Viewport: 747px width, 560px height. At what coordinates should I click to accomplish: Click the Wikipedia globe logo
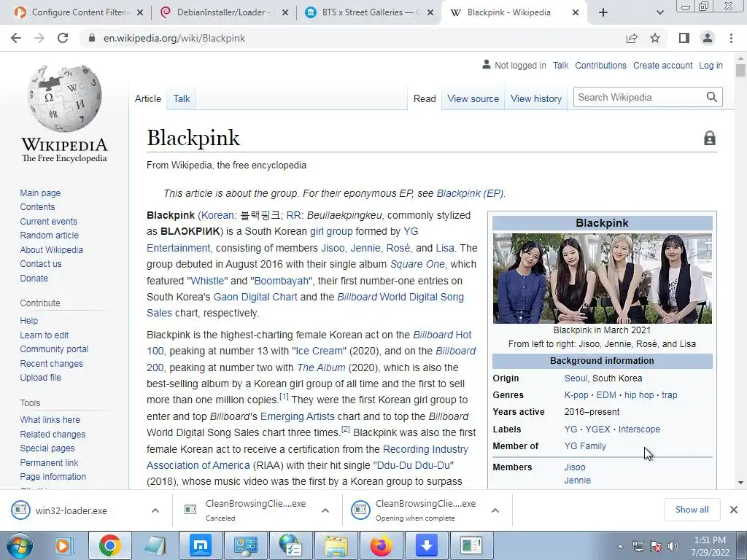64,98
